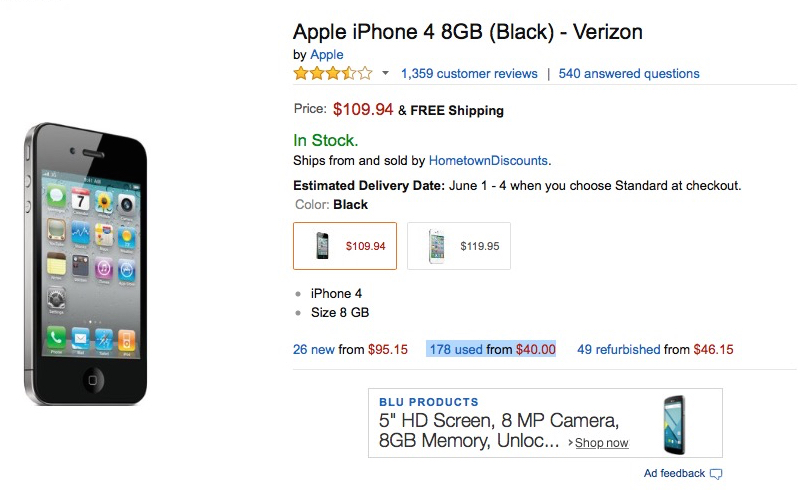Open the HometownDiscounts seller link
Image resolution: width=806 pixels, height=490 pixels.
(x=488, y=160)
